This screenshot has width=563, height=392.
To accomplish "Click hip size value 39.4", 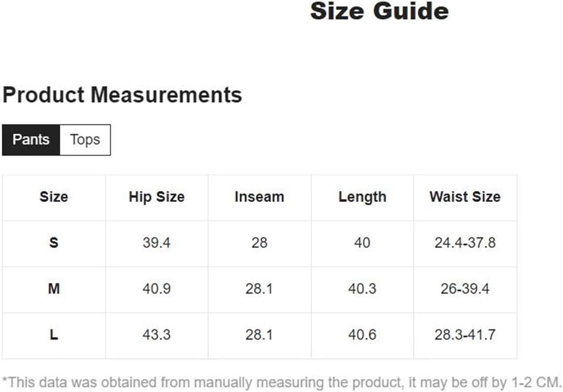I will (x=156, y=243).
